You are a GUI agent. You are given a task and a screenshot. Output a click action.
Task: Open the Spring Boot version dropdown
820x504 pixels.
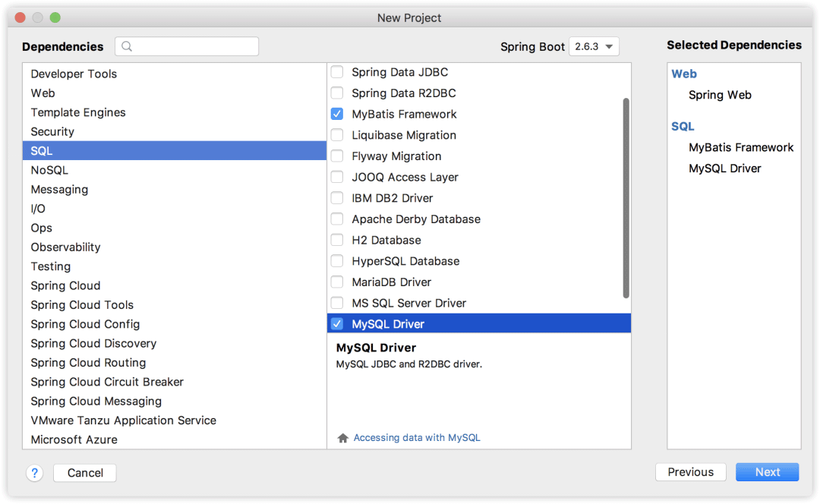click(594, 47)
